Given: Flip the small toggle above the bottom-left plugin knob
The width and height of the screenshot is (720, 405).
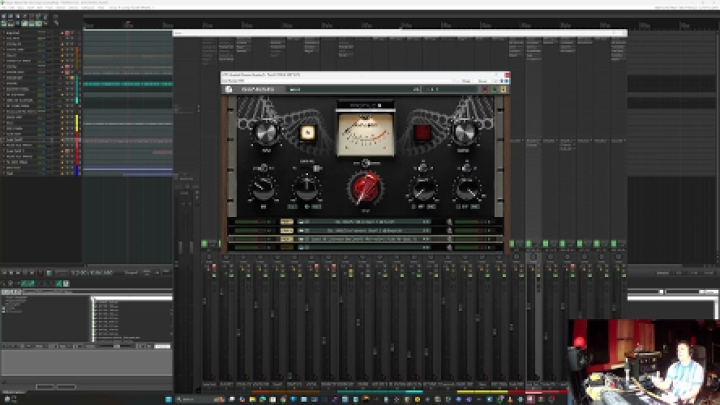Looking at the screenshot, I should 264,168.
